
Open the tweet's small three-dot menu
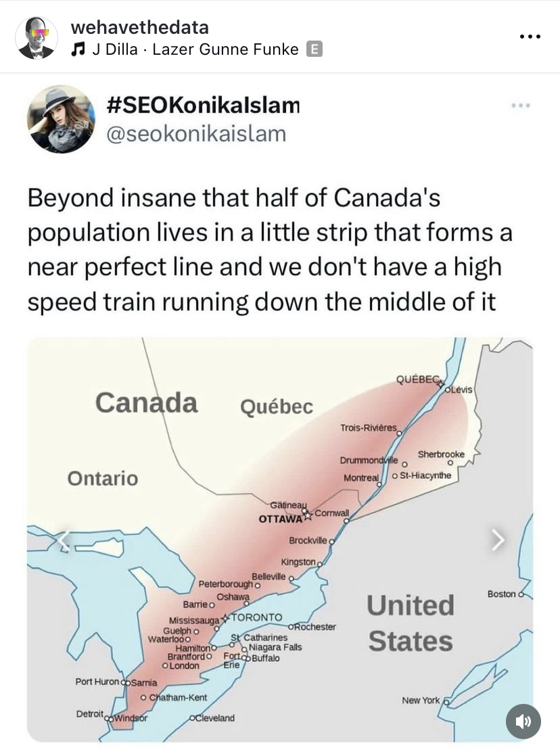pyautogui.click(x=521, y=105)
